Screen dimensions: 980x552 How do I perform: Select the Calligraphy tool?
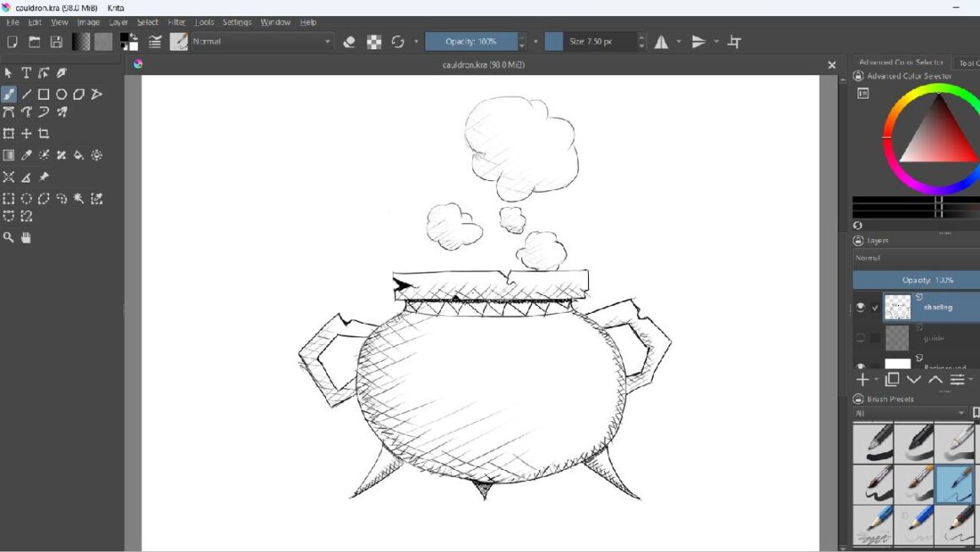pos(61,74)
